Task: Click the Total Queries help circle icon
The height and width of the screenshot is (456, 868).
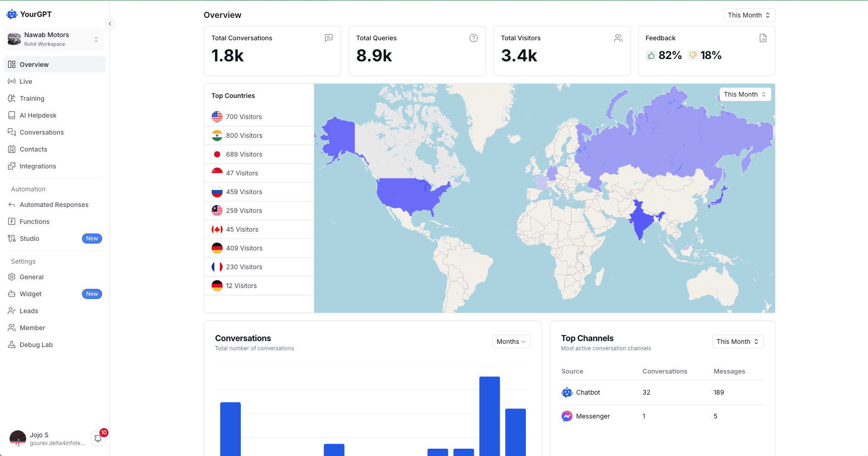Action: (474, 38)
